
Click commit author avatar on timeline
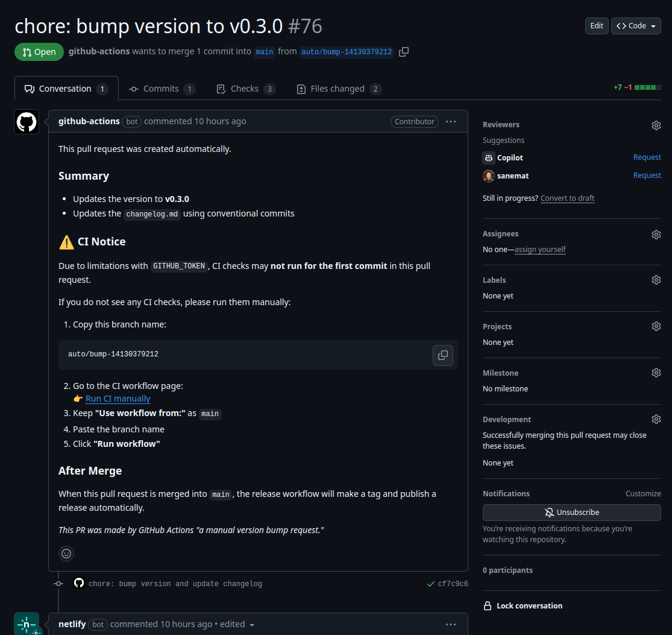click(79, 583)
